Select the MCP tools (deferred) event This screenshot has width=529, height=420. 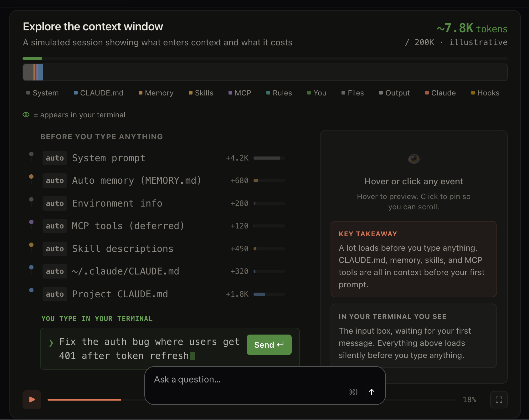163,226
